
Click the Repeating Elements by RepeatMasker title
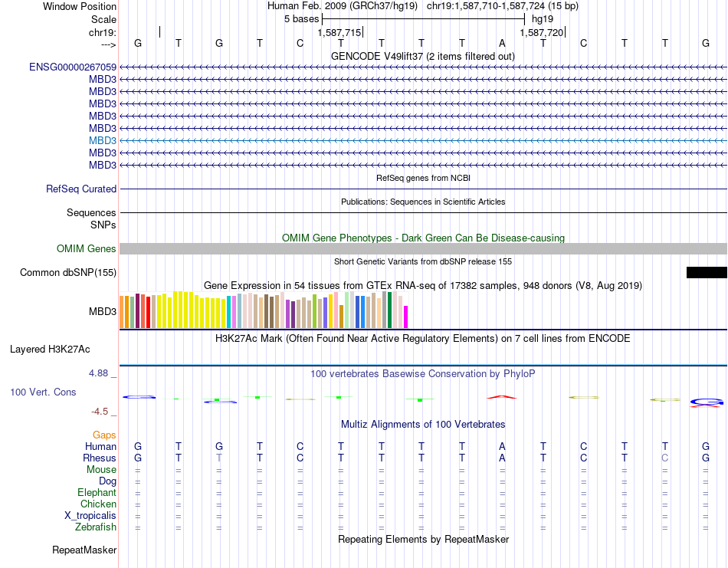pyautogui.click(x=424, y=540)
